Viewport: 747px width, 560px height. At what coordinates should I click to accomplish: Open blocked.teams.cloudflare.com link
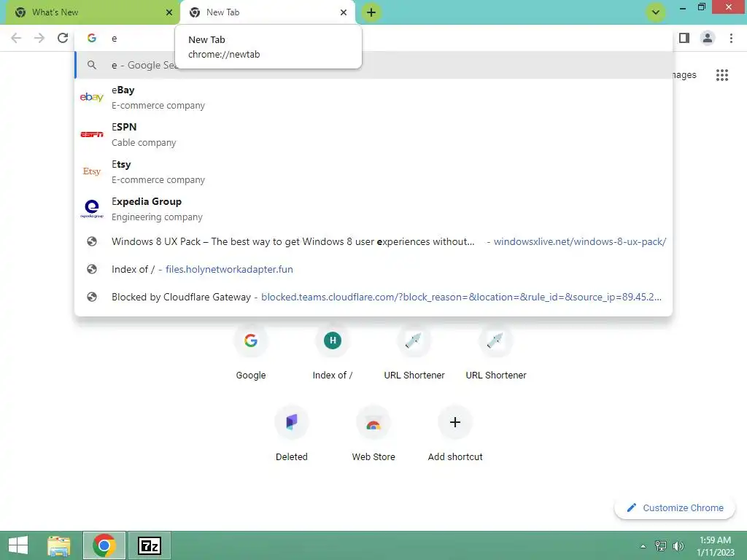point(461,297)
